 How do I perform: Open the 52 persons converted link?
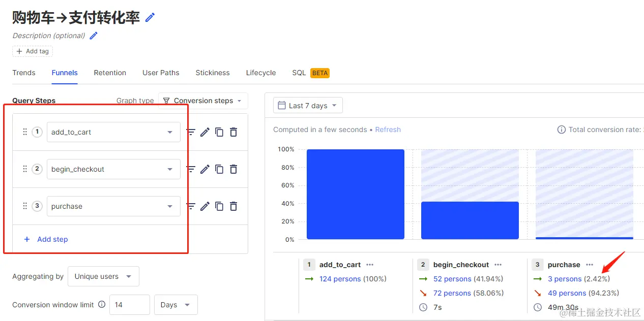[x=452, y=279]
